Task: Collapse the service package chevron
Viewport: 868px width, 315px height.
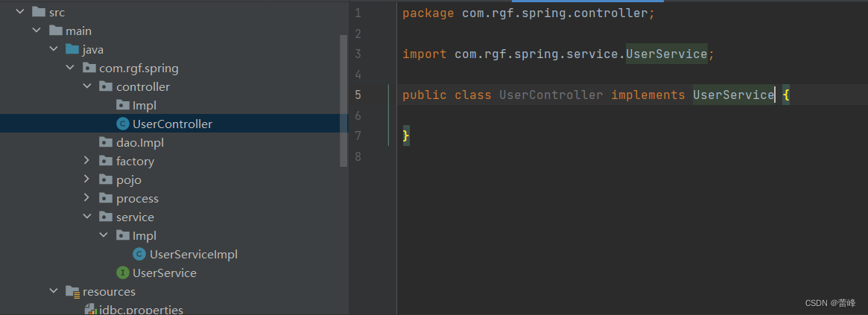Action: pyautogui.click(x=87, y=217)
